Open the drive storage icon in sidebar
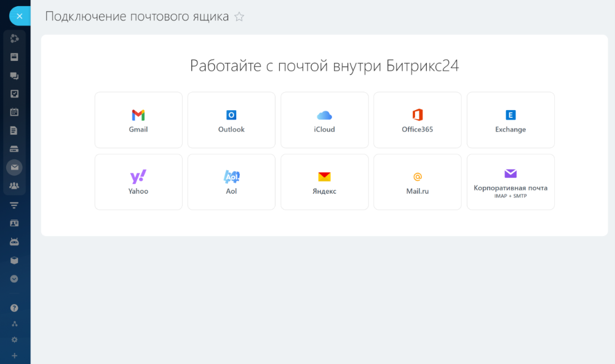 (x=14, y=149)
